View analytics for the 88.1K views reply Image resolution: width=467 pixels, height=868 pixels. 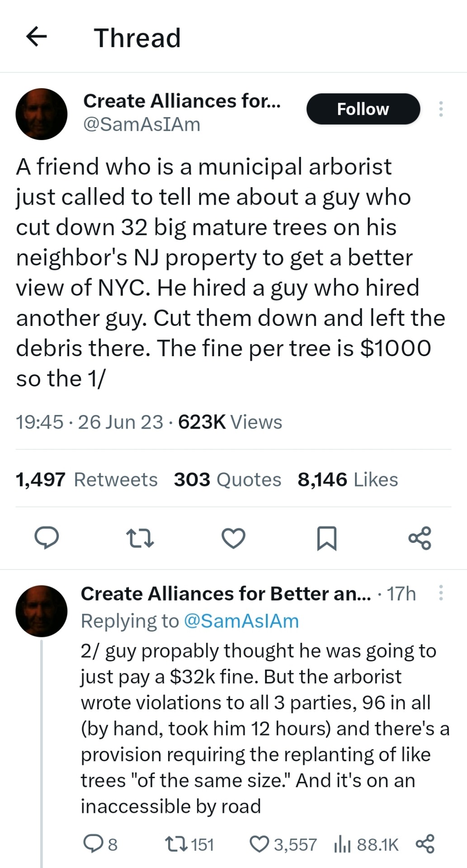point(343,844)
